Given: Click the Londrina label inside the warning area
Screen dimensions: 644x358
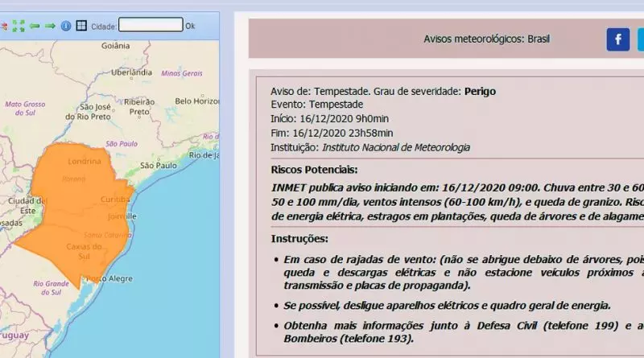Looking at the screenshot, I should point(85,160).
